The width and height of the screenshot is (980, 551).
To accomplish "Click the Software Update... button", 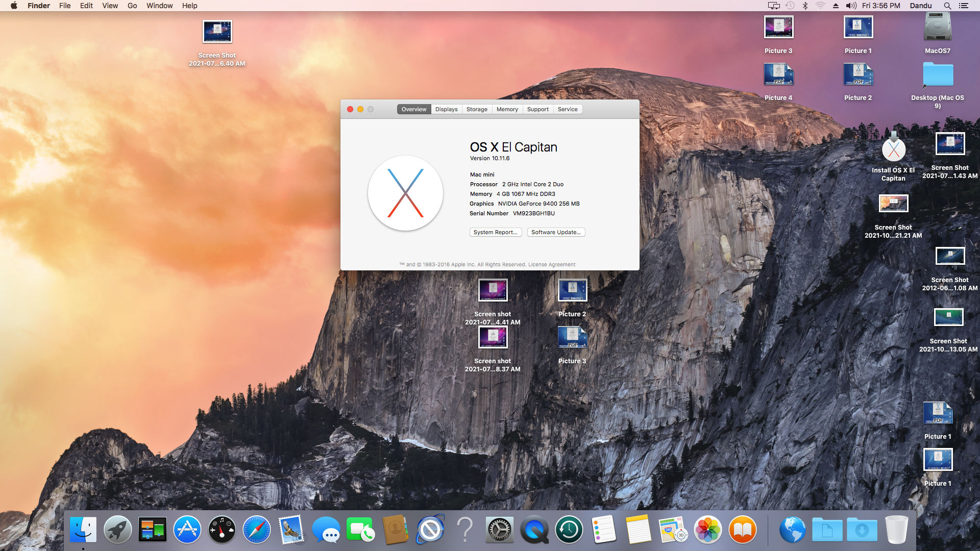I will (x=556, y=232).
